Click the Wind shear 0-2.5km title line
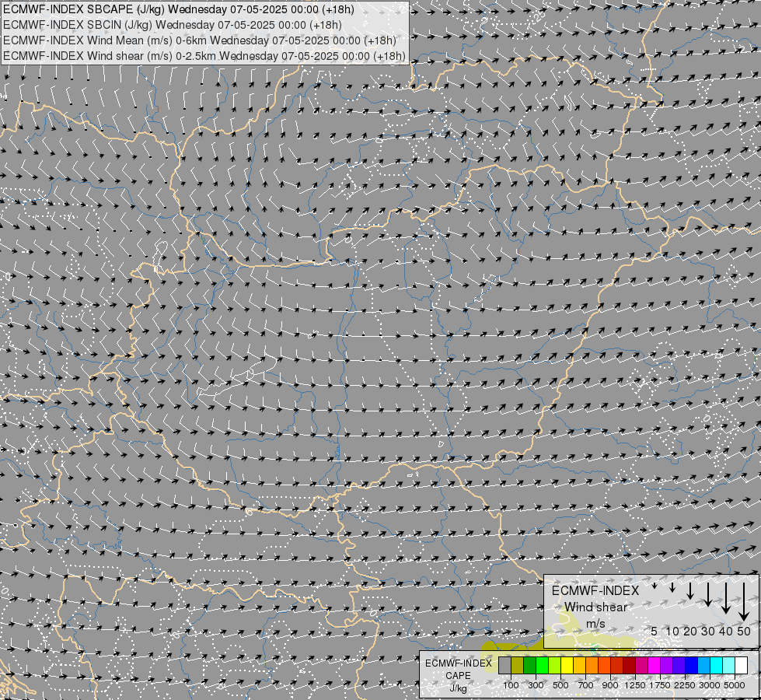 pyautogui.click(x=204, y=56)
